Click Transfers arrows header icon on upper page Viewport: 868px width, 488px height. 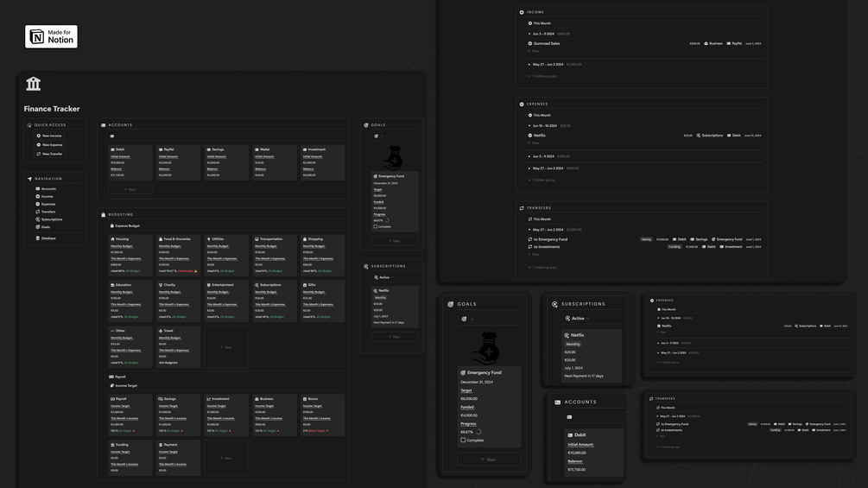point(522,208)
